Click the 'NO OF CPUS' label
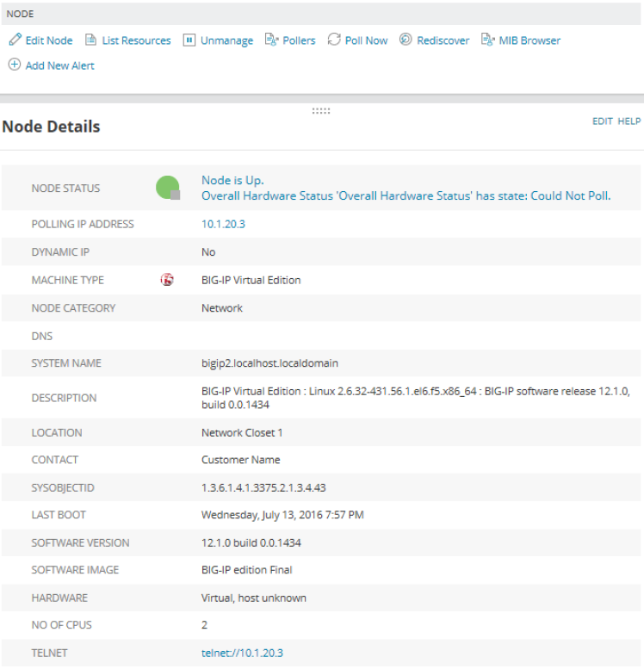644x669 pixels. [x=61, y=625]
